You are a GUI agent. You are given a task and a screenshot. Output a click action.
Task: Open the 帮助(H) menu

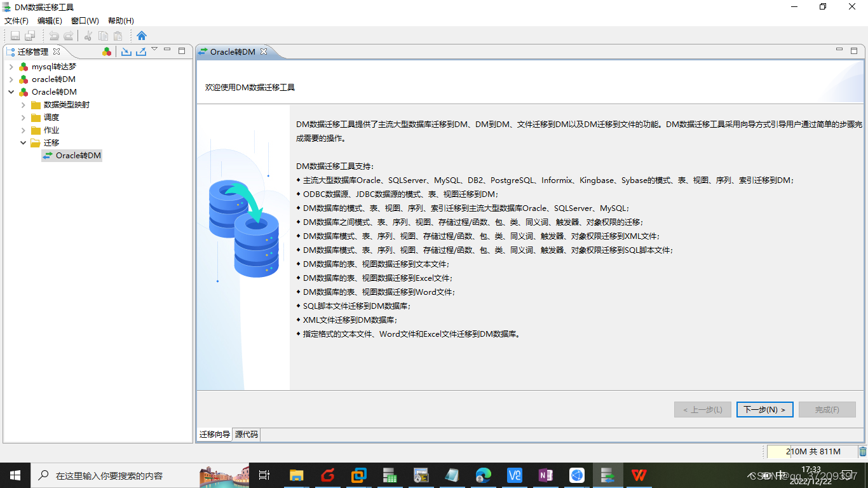pyautogui.click(x=121, y=21)
